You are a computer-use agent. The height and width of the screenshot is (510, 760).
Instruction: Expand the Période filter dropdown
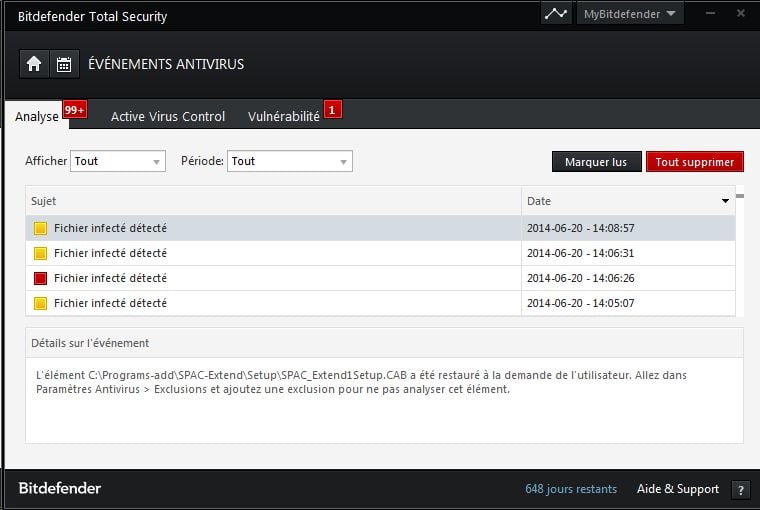click(289, 161)
